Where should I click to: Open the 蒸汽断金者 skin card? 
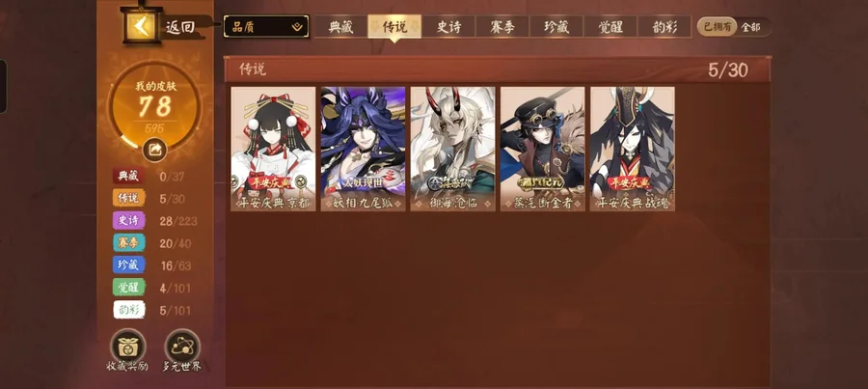(x=542, y=149)
